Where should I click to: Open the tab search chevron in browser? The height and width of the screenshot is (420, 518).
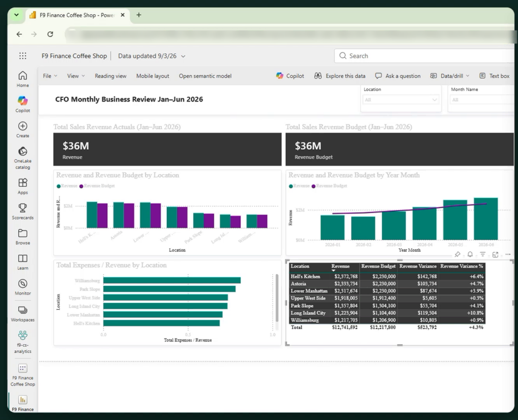(x=16, y=15)
